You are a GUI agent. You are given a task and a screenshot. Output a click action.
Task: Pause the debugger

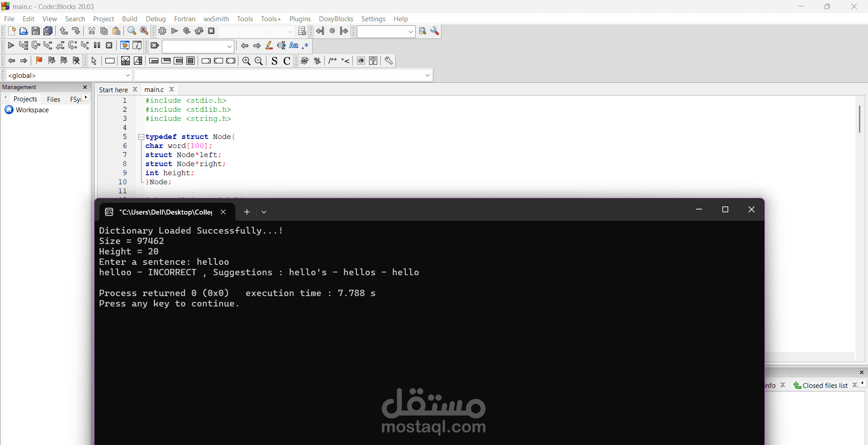tap(97, 46)
